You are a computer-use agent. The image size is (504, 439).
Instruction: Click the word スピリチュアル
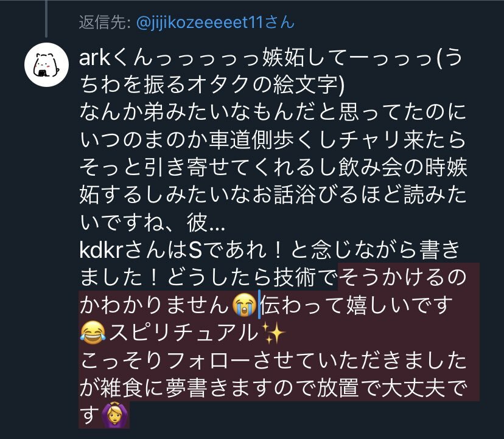184,332
